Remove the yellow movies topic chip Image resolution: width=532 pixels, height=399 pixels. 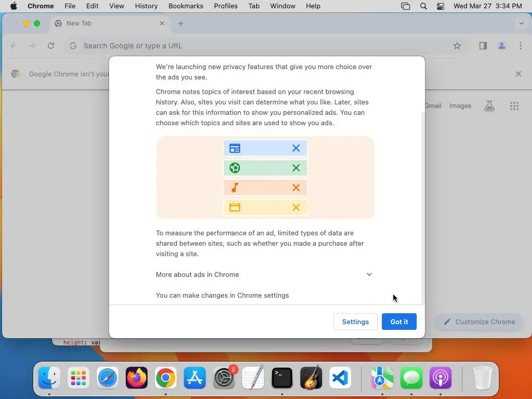pos(296,207)
